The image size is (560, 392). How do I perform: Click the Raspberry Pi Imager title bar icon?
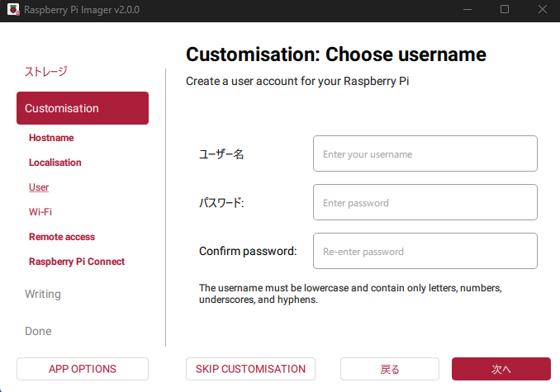coord(12,10)
